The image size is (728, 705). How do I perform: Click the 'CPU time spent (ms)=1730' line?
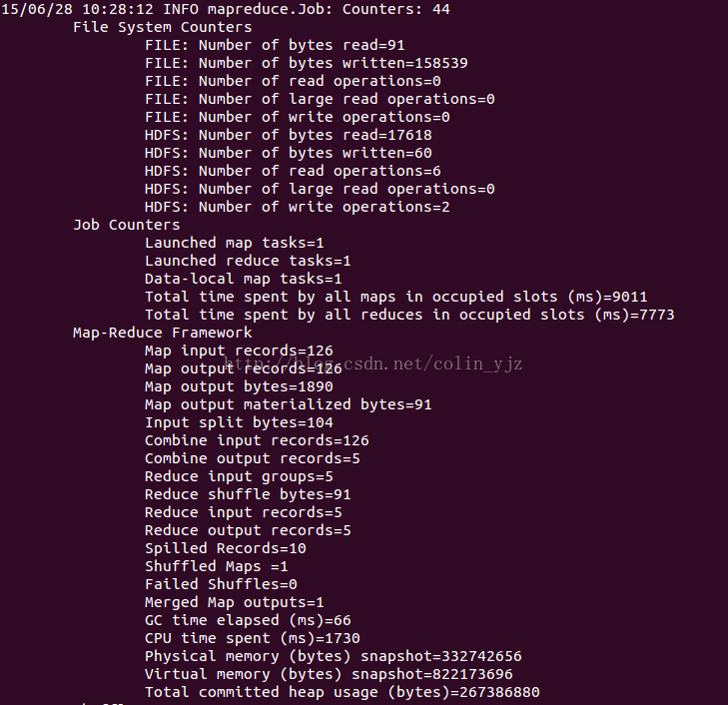tap(252, 638)
